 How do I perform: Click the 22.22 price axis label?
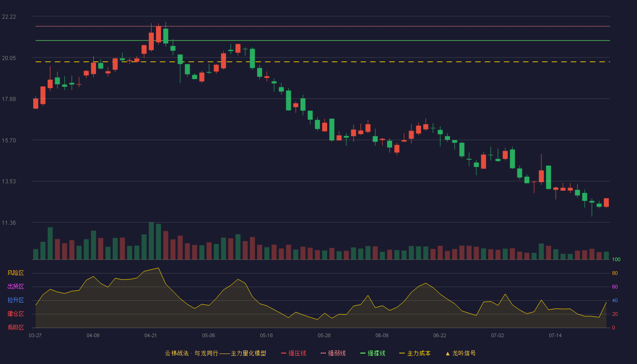tap(9, 17)
